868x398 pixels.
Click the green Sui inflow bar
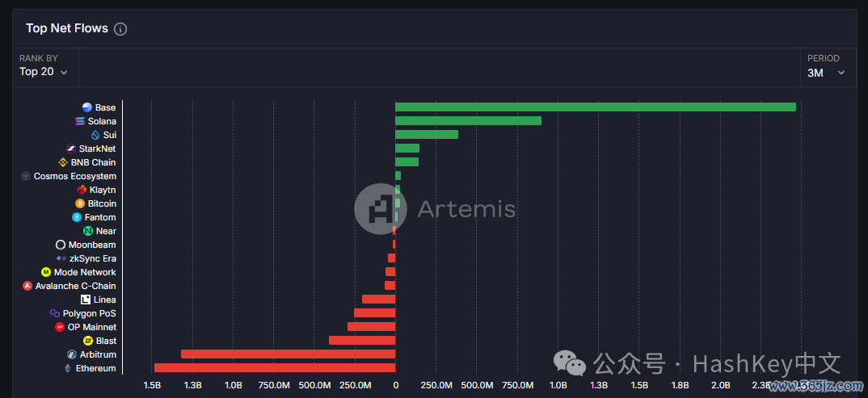[427, 134]
